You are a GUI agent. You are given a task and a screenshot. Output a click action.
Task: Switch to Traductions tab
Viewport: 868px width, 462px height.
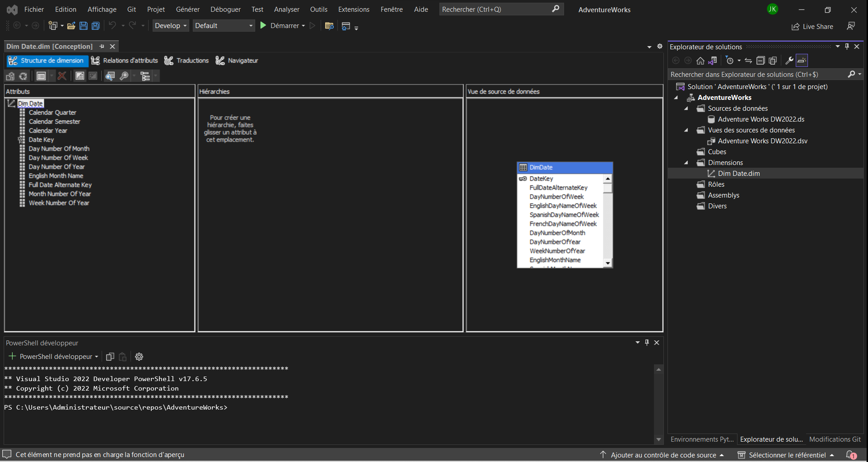(187, 61)
